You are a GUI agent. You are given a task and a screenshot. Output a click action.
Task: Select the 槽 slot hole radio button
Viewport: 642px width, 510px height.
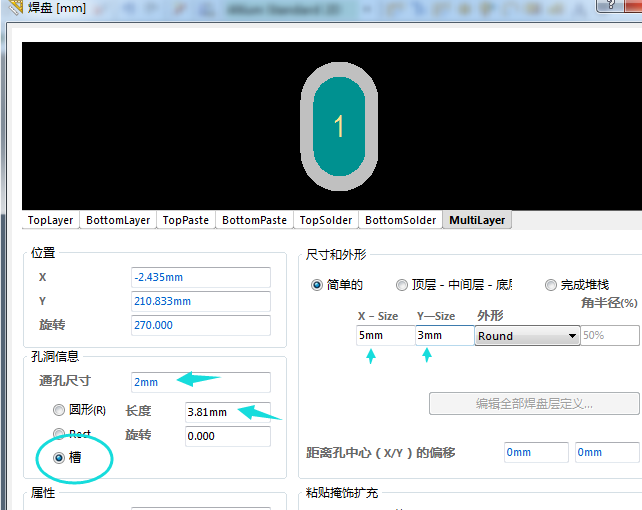59,457
